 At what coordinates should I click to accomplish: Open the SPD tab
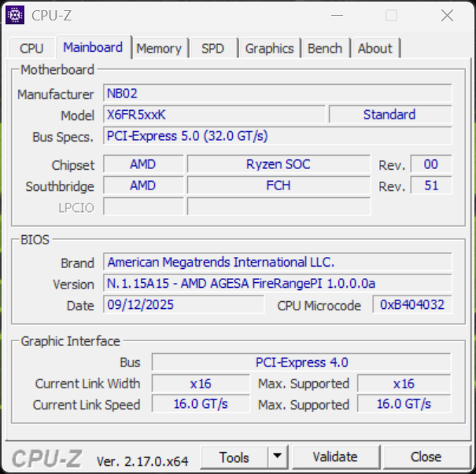(x=212, y=49)
